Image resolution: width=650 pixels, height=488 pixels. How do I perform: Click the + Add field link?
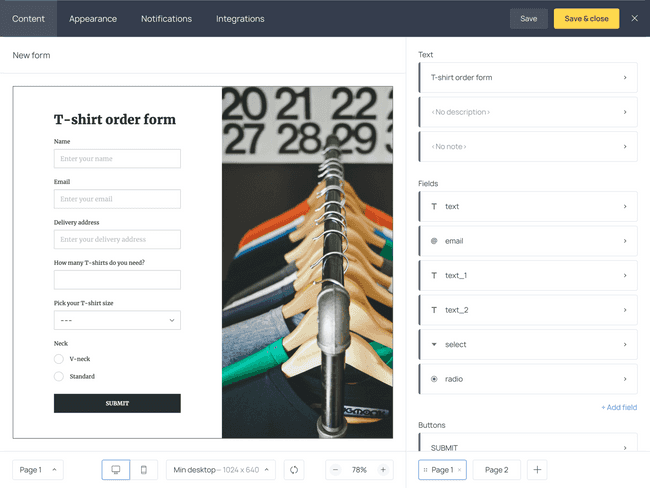click(x=619, y=408)
